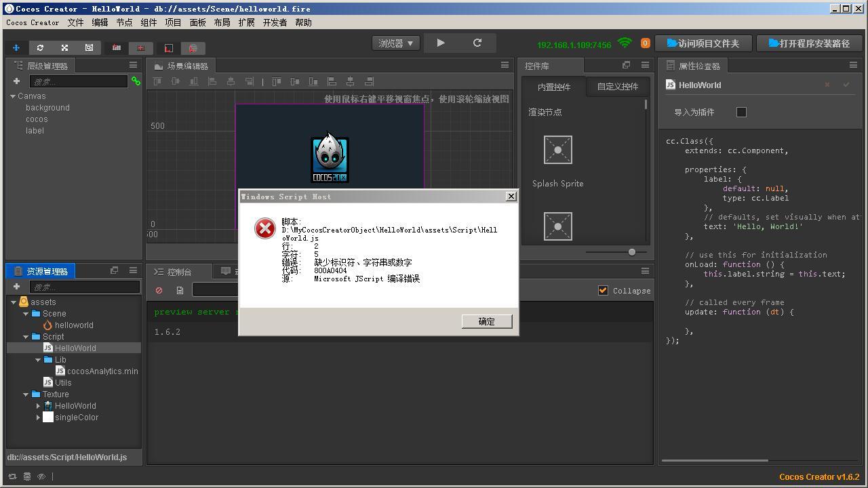Screen dimensions: 868x488
Task: Open the Cocos Creator menu
Action: 33,22
